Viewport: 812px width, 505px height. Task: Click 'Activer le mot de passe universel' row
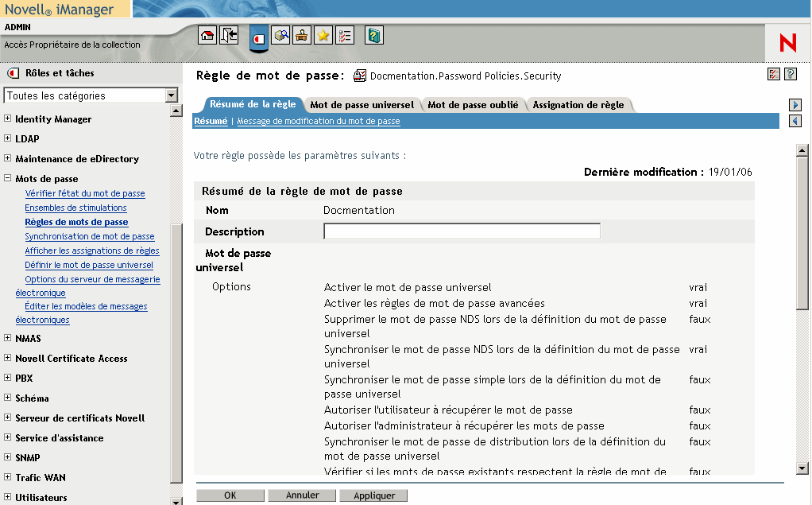pos(408,287)
